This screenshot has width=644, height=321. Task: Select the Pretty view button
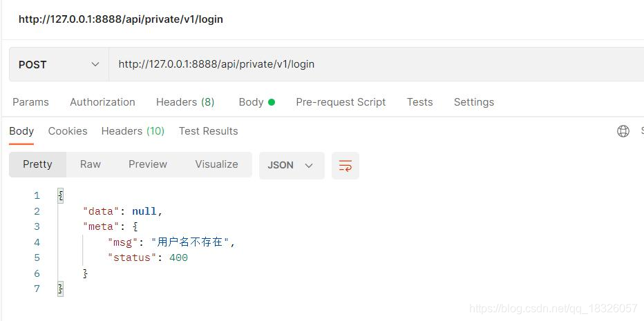tap(37, 164)
